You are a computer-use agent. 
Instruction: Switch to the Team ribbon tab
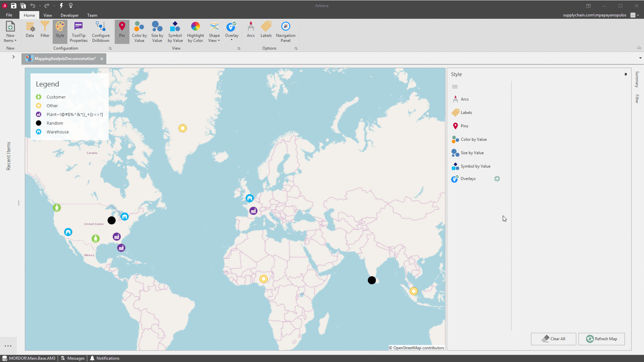tap(92, 15)
